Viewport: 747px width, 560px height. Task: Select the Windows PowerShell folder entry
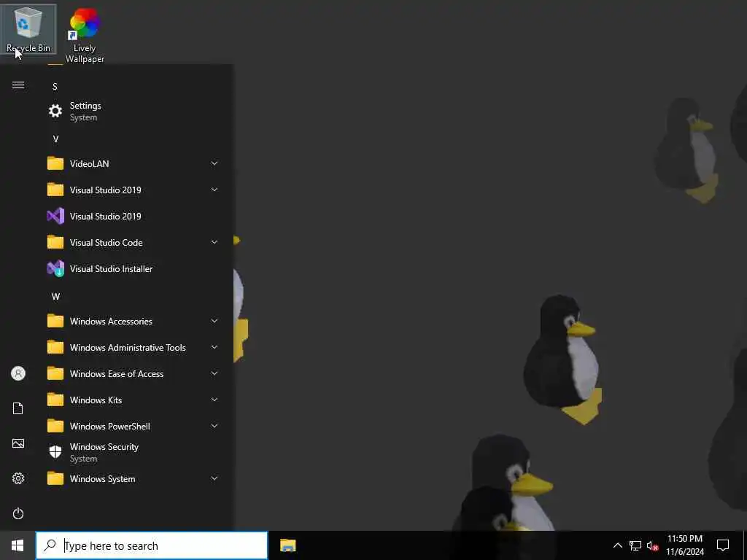[x=134, y=427]
